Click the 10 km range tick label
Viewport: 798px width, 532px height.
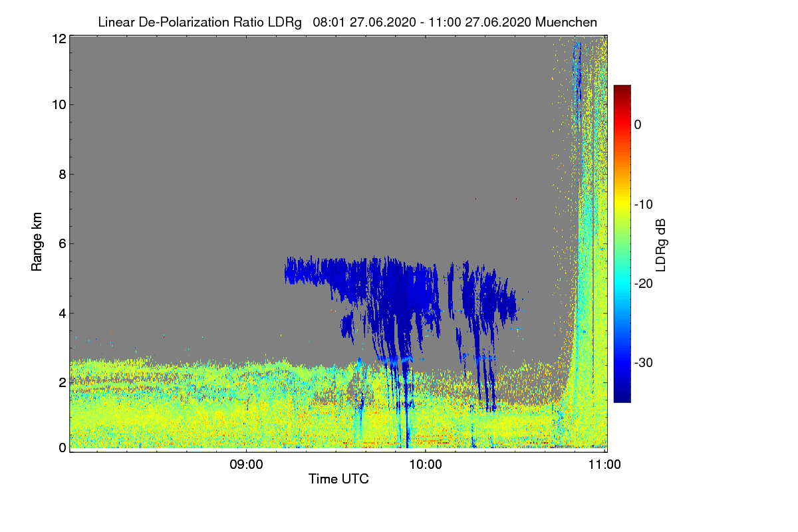[x=59, y=104]
